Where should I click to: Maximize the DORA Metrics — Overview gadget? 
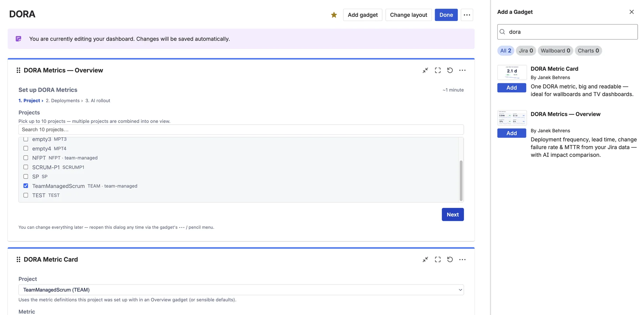[438, 70]
